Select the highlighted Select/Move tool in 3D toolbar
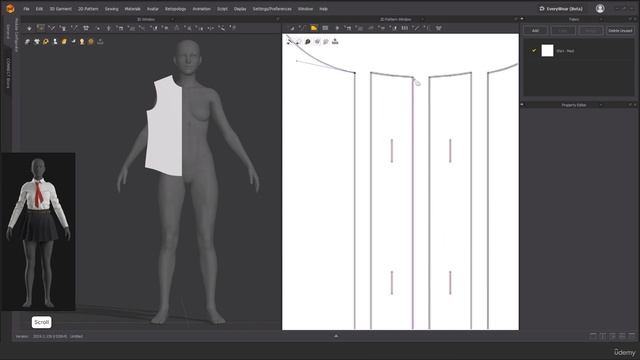The width and height of the screenshot is (640, 360). click(x=40, y=28)
